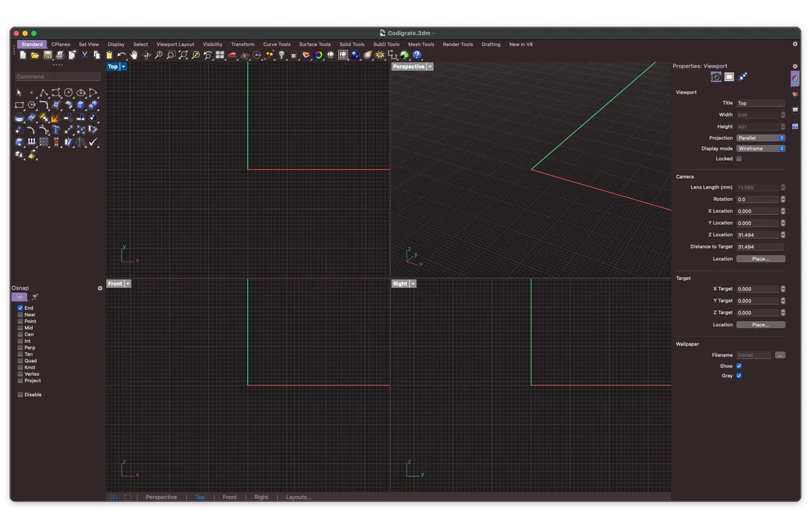Open the Drafting toolbar tab

tap(491, 45)
